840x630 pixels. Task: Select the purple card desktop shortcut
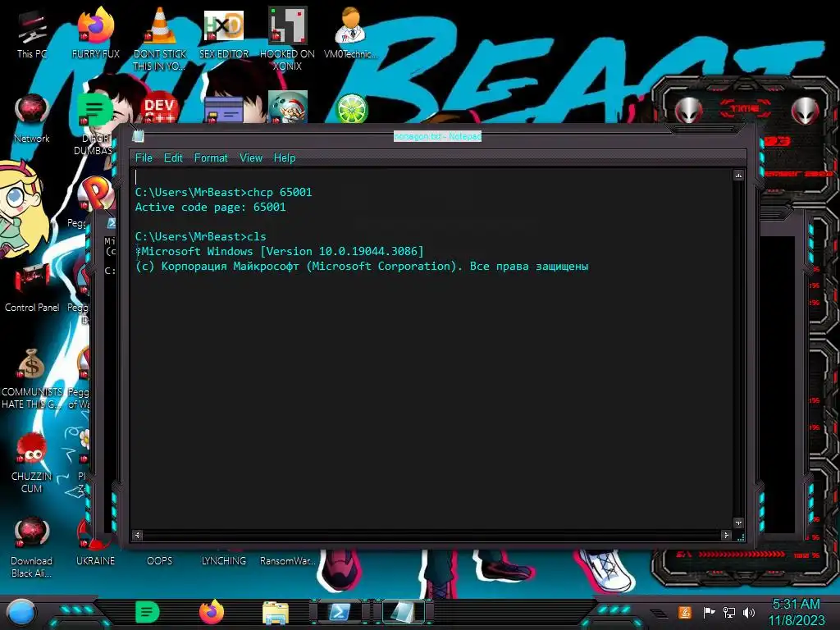(224, 110)
